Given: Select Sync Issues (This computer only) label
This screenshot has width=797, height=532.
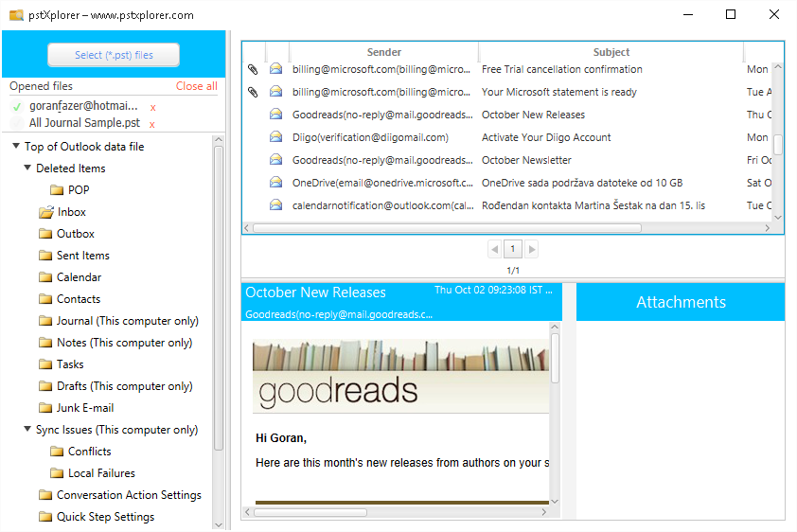Looking at the screenshot, I should coord(117,430).
